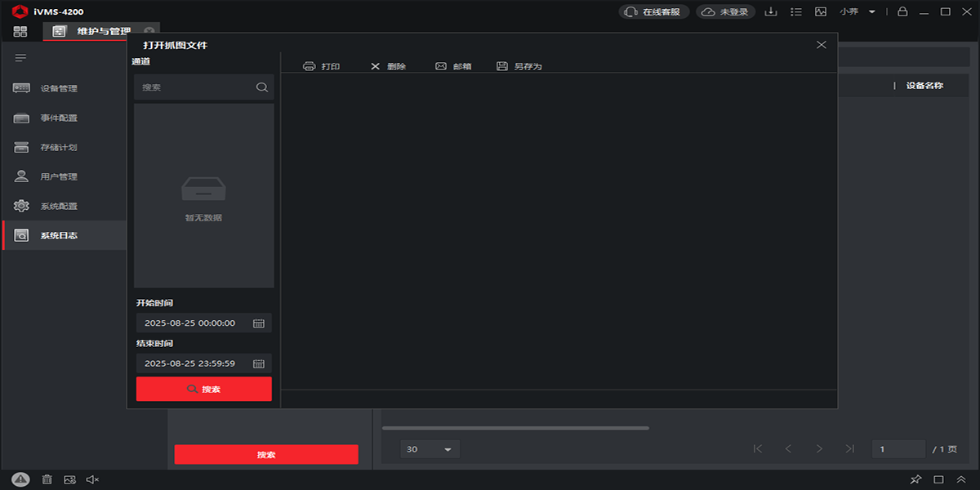Jump to the last page of results

tap(850, 448)
